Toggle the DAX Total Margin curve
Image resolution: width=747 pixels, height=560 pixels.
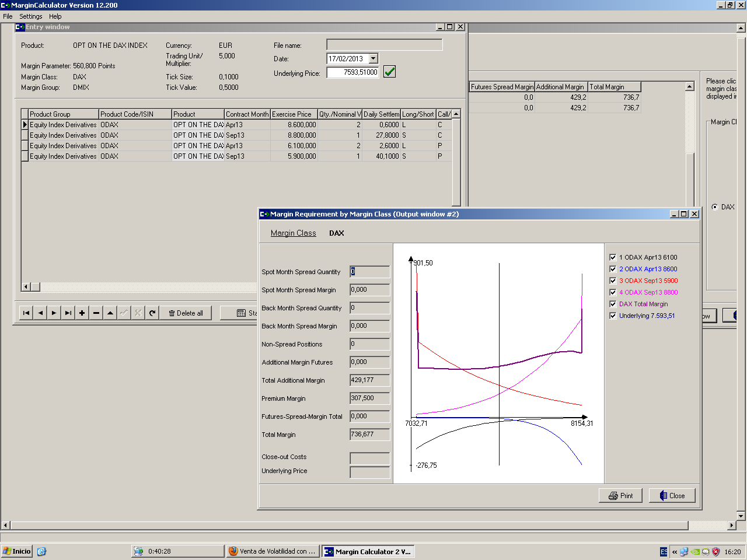(x=613, y=304)
